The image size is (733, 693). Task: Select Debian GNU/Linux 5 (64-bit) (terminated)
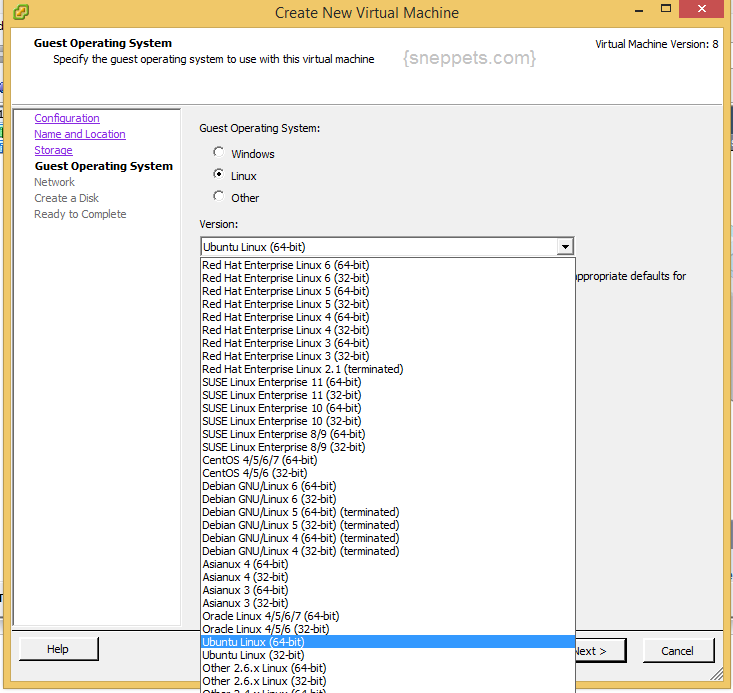[x=388, y=512]
